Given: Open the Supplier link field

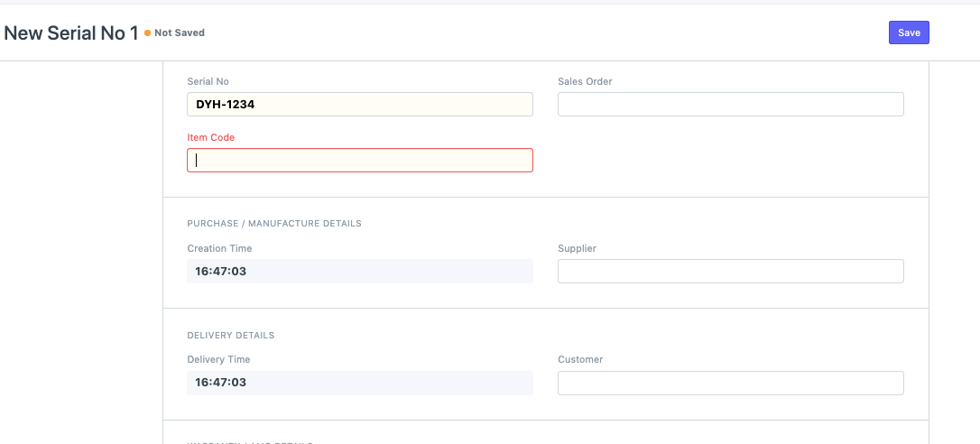Looking at the screenshot, I should coord(730,272).
